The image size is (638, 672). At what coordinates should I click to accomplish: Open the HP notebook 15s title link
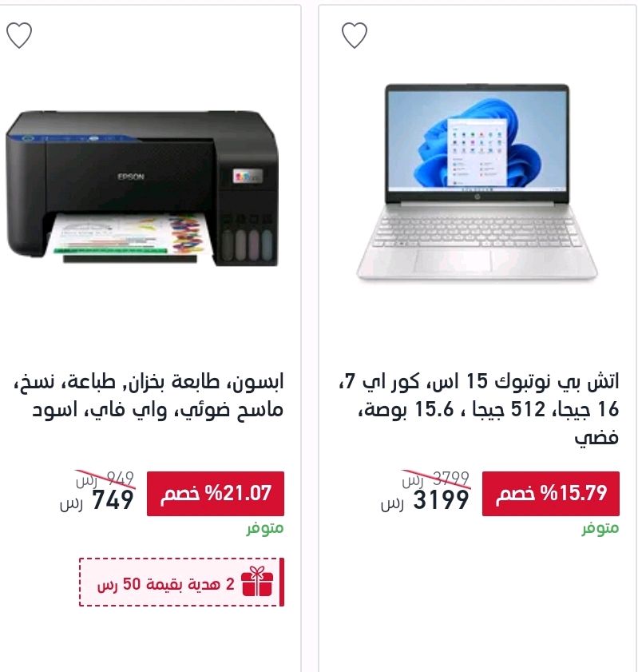479,409
